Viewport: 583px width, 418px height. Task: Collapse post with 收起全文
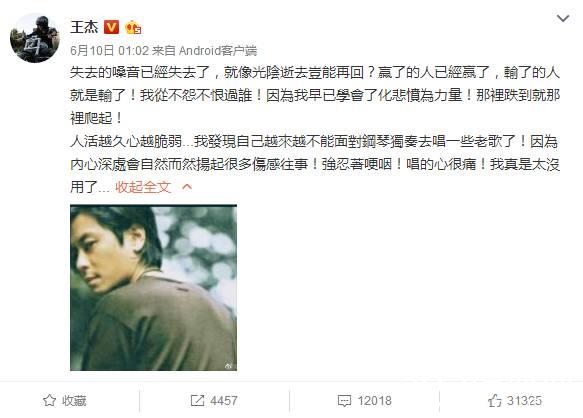coord(143,187)
